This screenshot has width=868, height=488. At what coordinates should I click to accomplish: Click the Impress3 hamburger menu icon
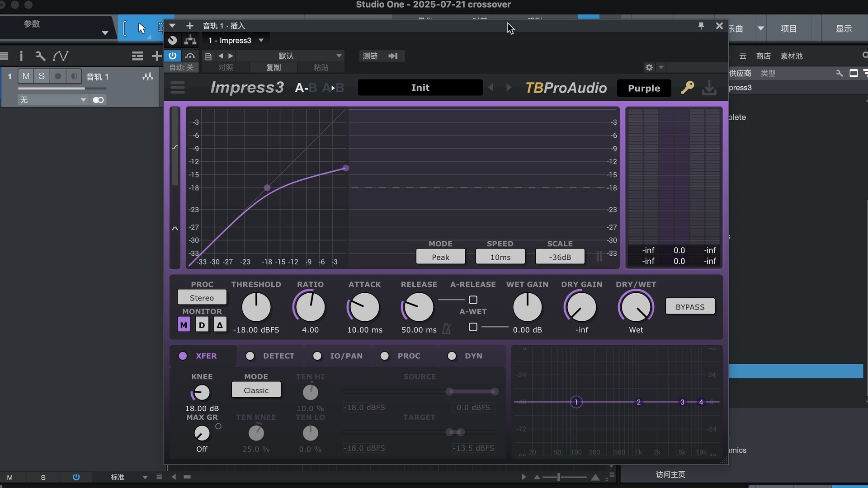[x=178, y=87]
